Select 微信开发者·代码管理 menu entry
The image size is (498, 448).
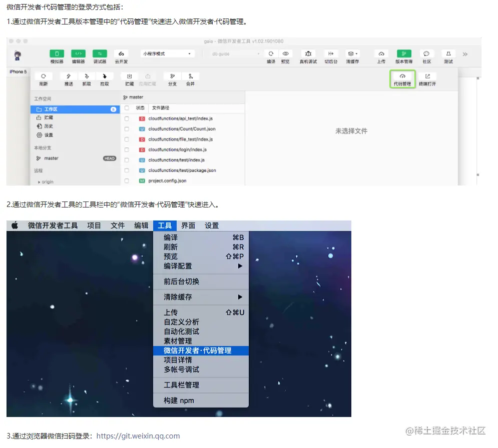(x=201, y=350)
